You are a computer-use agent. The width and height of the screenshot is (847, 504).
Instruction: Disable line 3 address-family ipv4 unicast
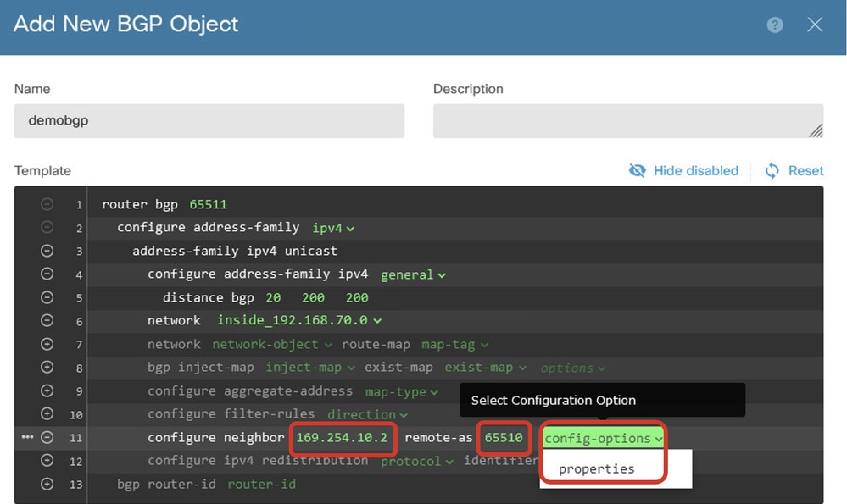click(47, 251)
